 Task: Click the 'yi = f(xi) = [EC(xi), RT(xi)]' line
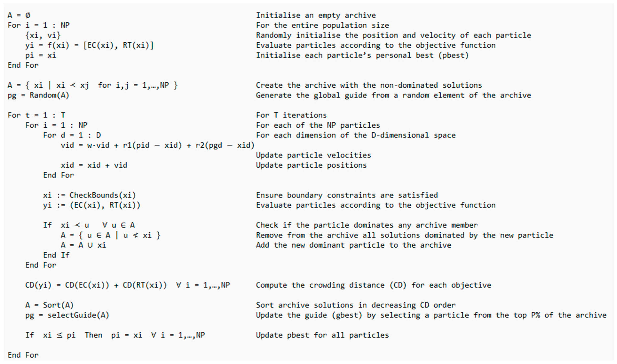[89, 45]
